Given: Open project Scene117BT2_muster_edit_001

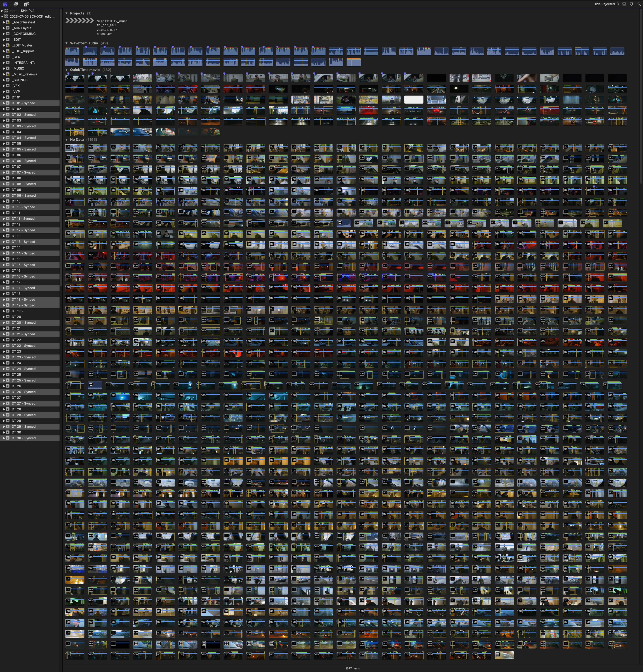Looking at the screenshot, I should [79, 21].
